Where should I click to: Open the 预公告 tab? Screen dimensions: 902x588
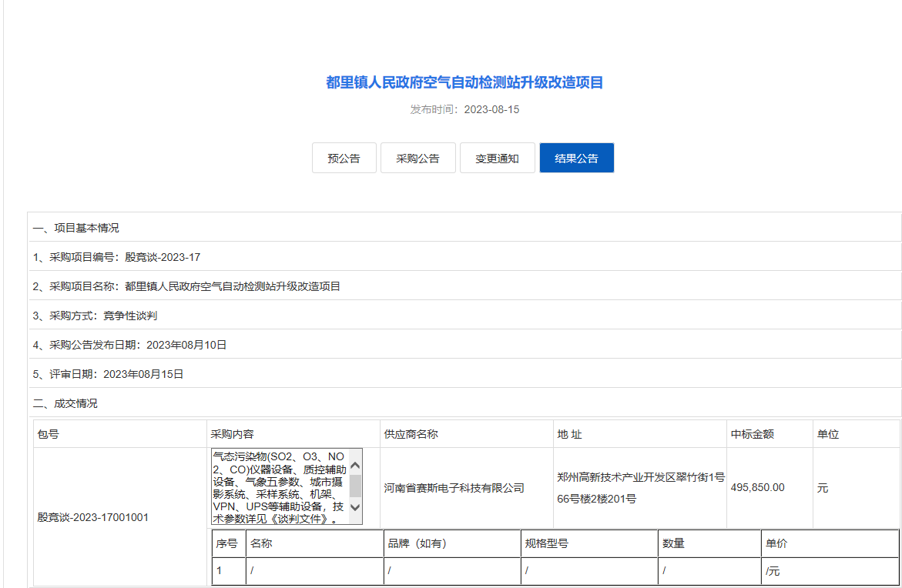[x=344, y=158]
